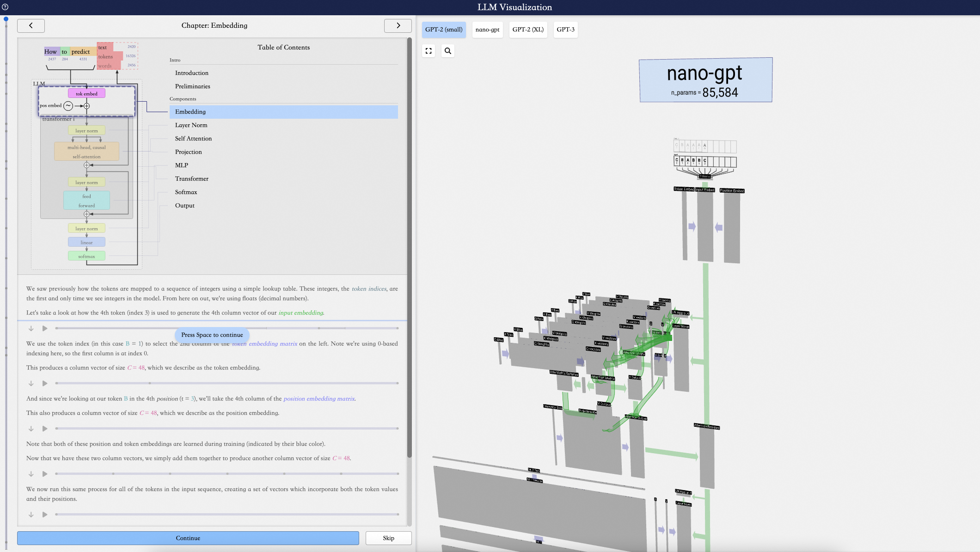
Task: Open the Layer Norm chapter
Action: [191, 125]
